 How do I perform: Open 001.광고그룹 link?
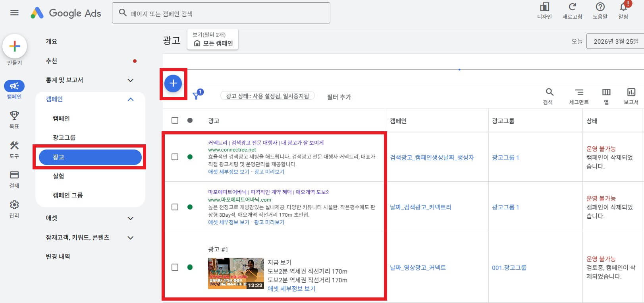[509, 268]
